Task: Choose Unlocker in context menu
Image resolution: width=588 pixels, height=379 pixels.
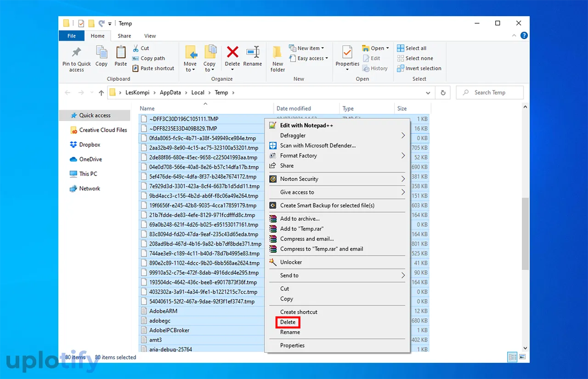Action: (338, 262)
